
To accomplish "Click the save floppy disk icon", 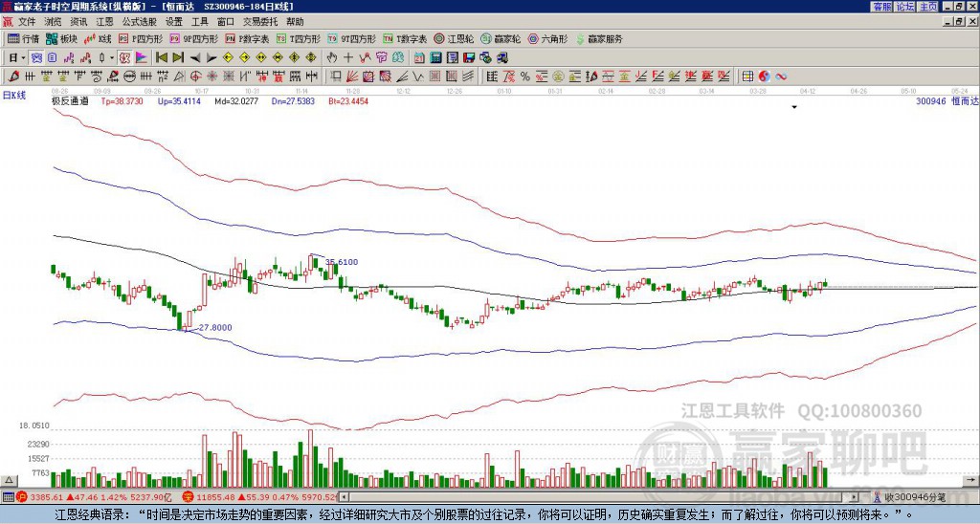I will pos(469,58).
